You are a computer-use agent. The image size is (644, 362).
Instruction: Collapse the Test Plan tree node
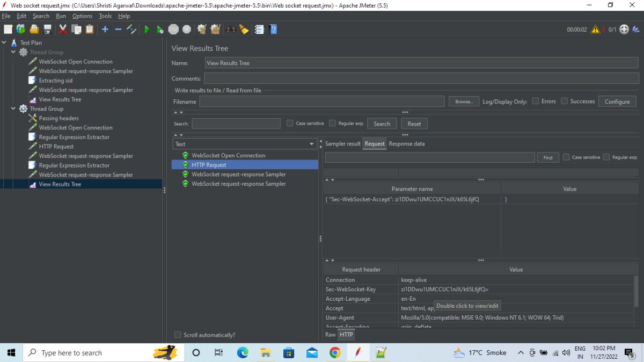pos(4,42)
